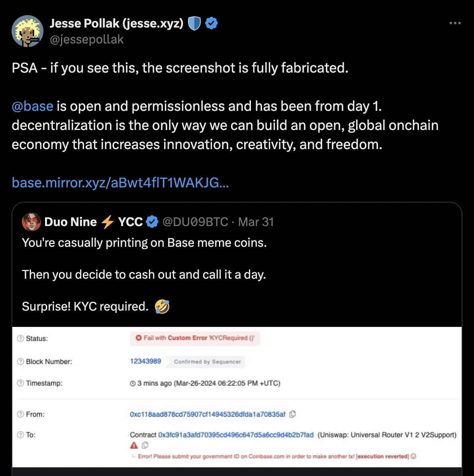Click Duo Nine's verified checkmark badge
Viewport: 474px width, 476px height.
click(152, 222)
